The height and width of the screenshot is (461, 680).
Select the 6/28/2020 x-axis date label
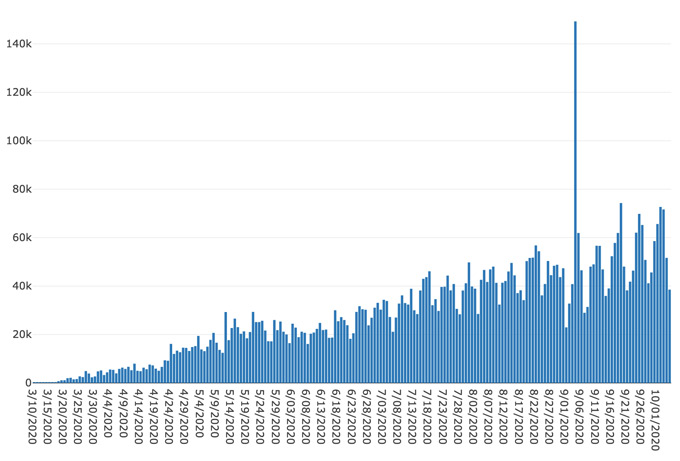click(366, 416)
